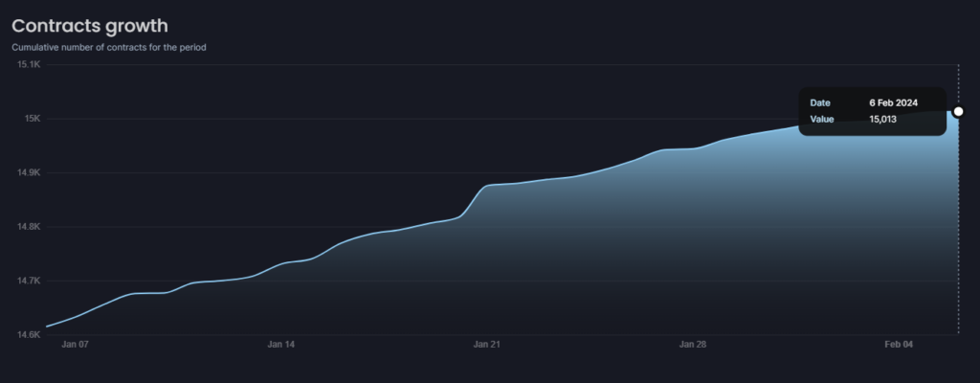Screen dimensions: 980x383
Task: Click the Jan 21 x-axis label
Action: 487,344
